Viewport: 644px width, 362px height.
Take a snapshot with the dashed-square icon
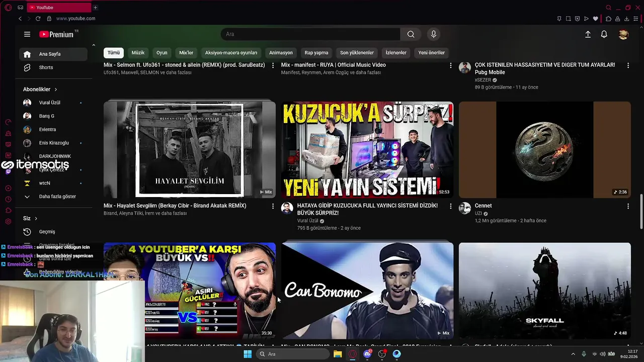click(568, 19)
